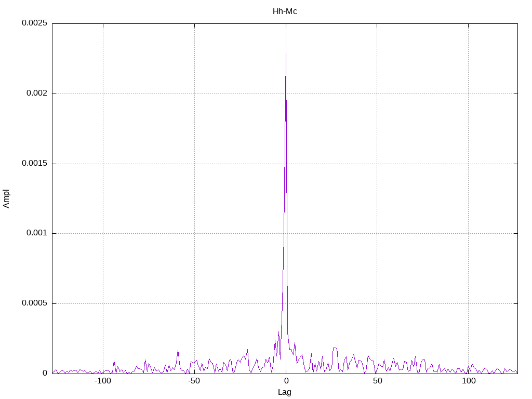Click the top of the central correlation peak
The width and height of the screenshot is (532, 399).
click(286, 54)
